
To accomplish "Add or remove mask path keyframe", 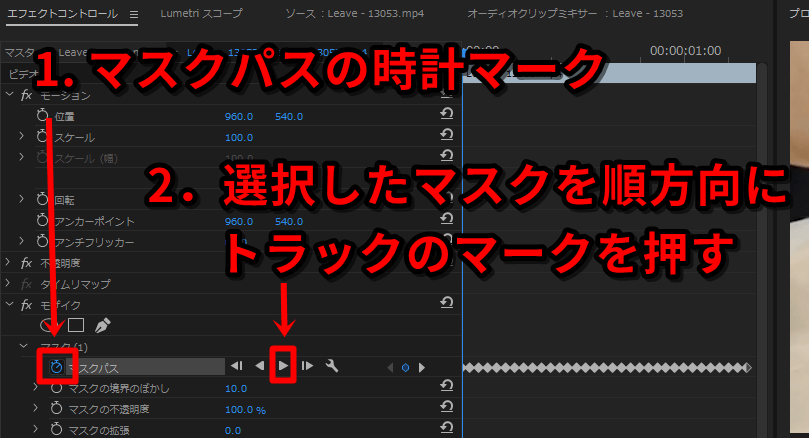I will click(x=406, y=367).
